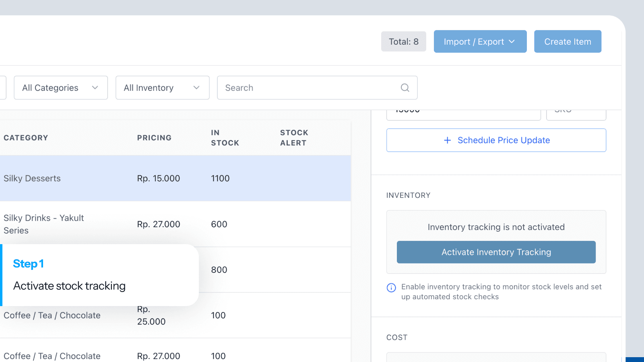The height and width of the screenshot is (362, 644).
Task: Click the IN STOCK column header
Action: pos(225,138)
